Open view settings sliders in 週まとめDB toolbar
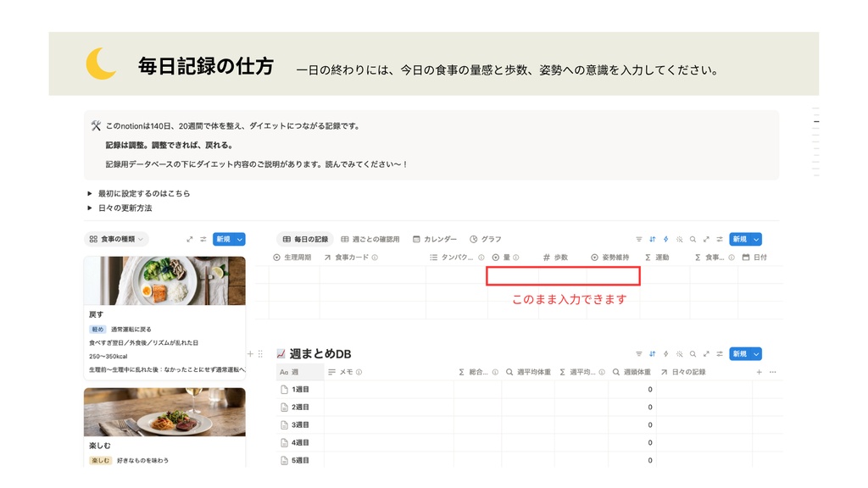This screenshot has height=488, width=868. click(720, 353)
